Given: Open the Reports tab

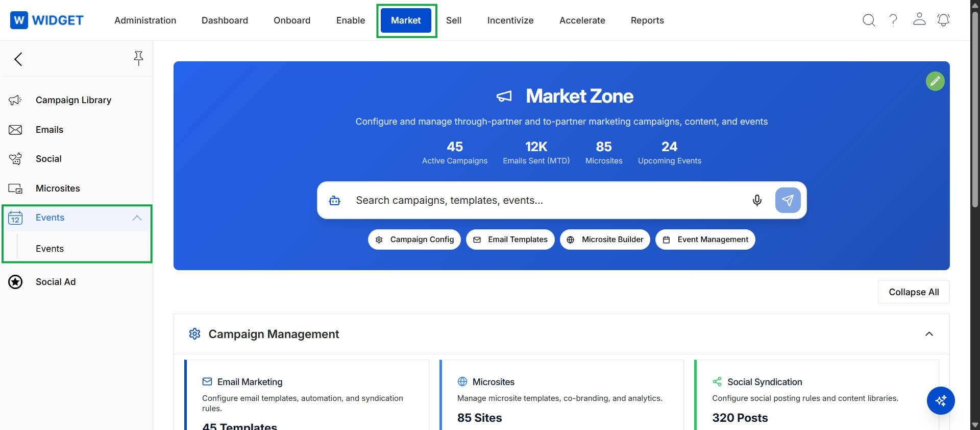Looking at the screenshot, I should 647,20.
